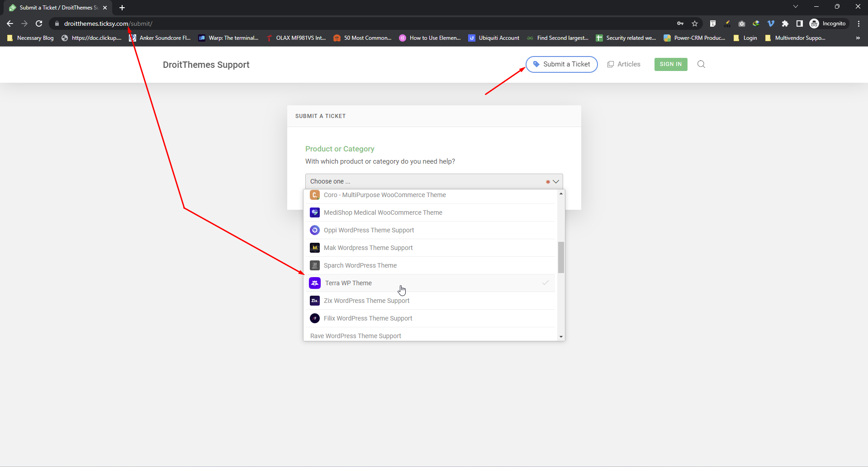Viewport: 868px width, 467px height.
Task: Open a new browser tab with plus
Action: 122,8
